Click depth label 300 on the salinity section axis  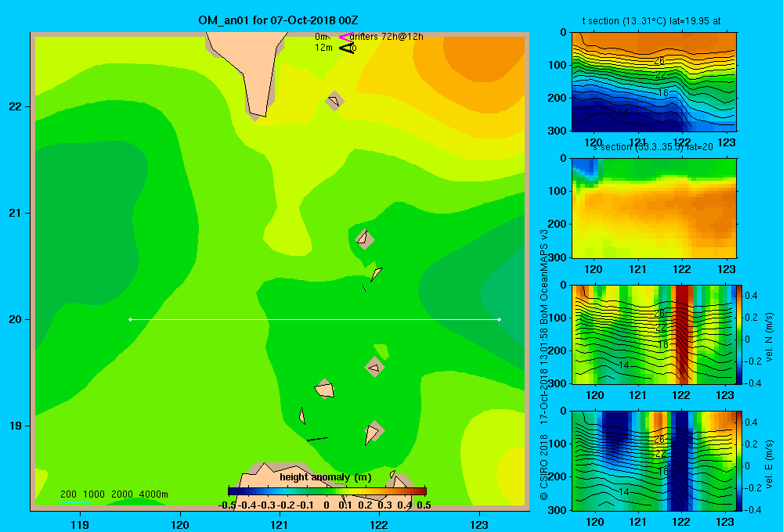(557, 257)
